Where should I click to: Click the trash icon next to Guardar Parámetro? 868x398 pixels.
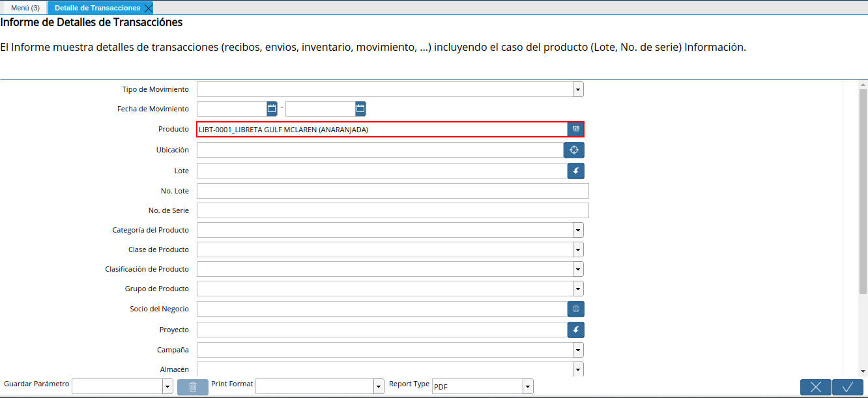193,387
